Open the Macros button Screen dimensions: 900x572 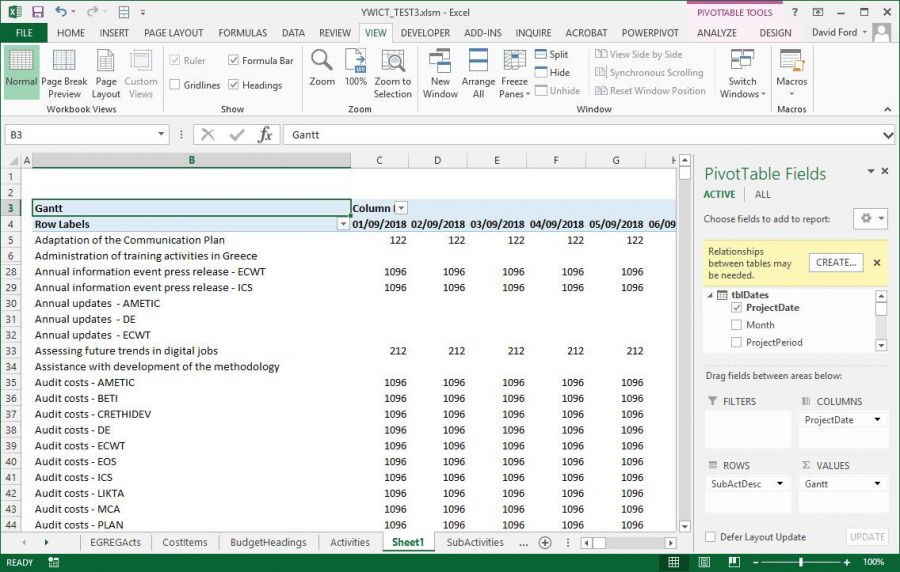792,73
